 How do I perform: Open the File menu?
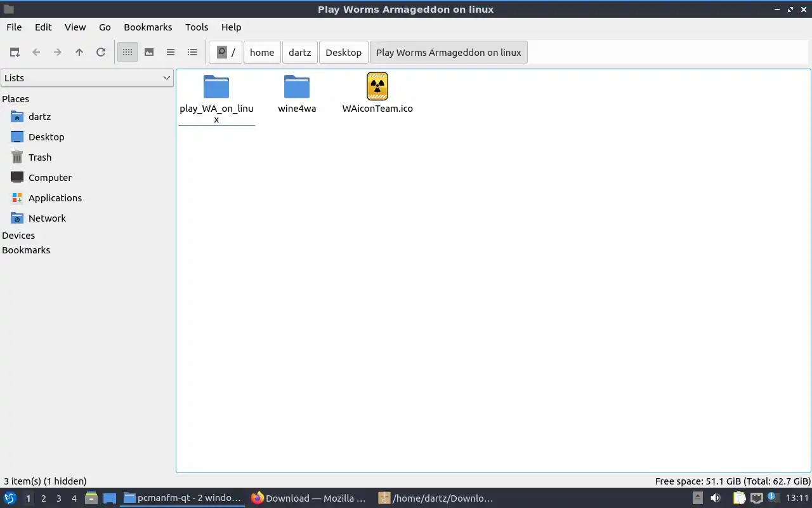14,27
